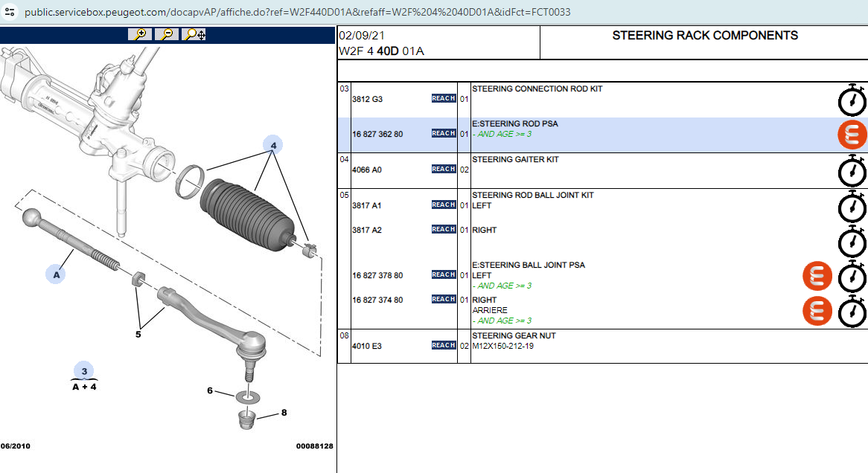Viewport: 868px width, 473px height.
Task: Click "E:STEERING BALL JOINT PSA" description
Action: (528, 265)
